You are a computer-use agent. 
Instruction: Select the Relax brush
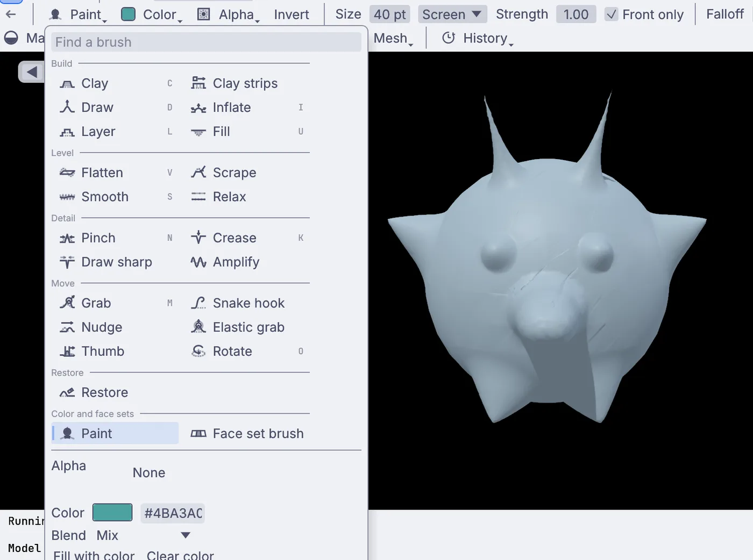tap(246, 197)
